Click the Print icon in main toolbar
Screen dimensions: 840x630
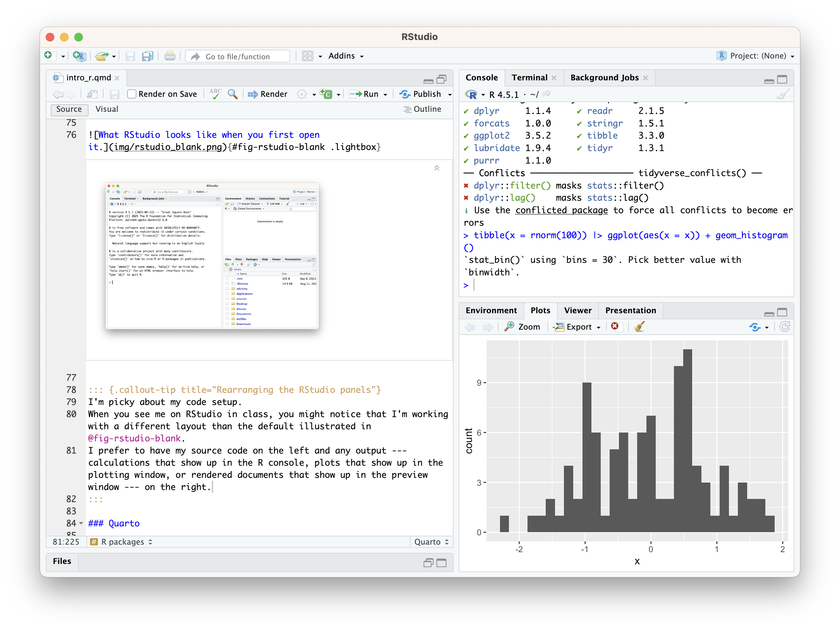tap(170, 56)
